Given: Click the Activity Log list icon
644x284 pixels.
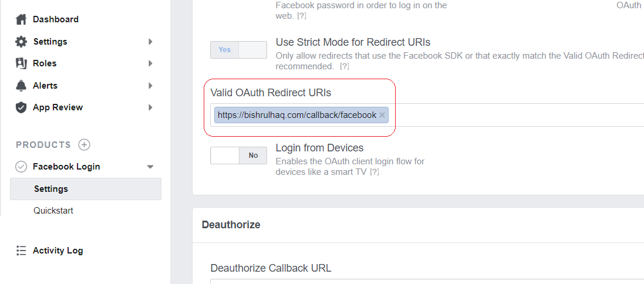Looking at the screenshot, I should point(21,251).
